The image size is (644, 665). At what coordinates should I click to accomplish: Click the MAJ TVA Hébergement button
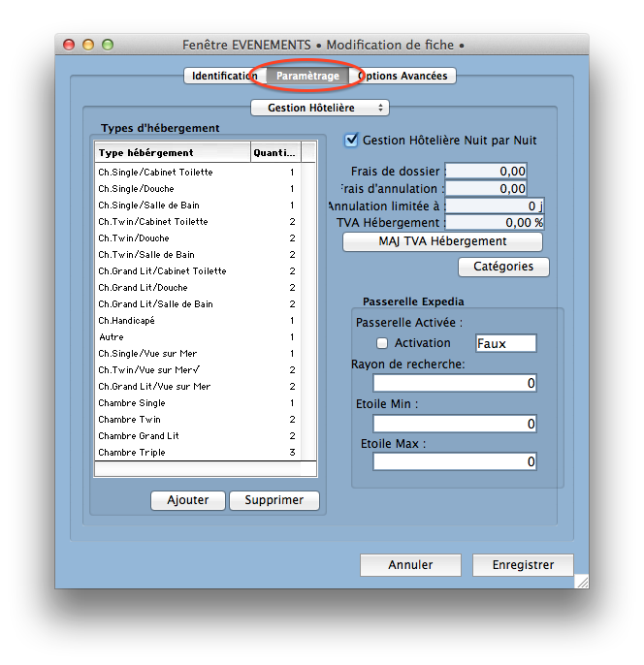pos(442,241)
